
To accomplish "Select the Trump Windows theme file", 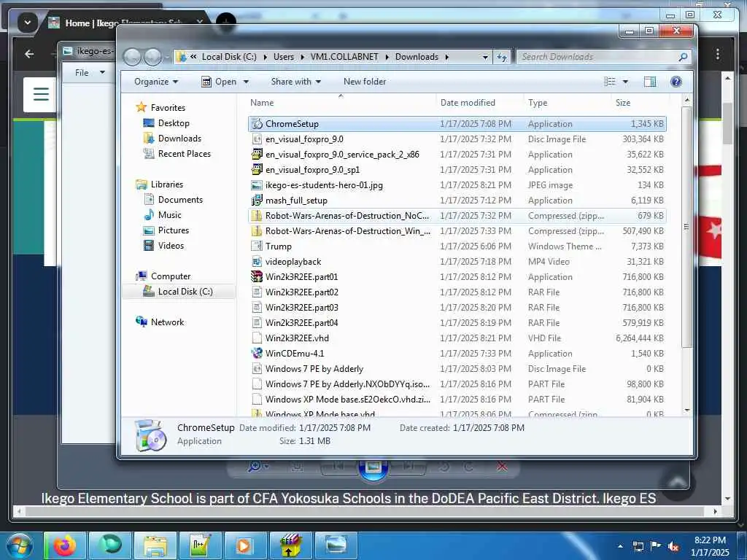I will pyautogui.click(x=457, y=246).
